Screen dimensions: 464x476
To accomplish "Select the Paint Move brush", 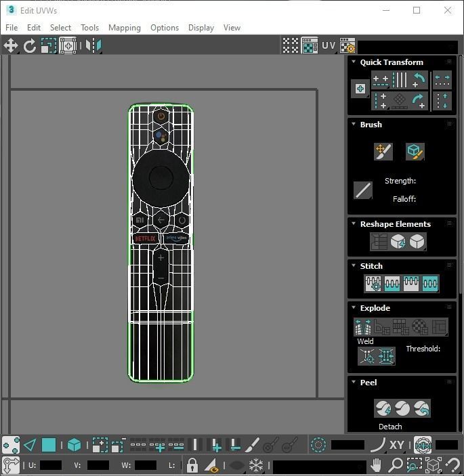I will tap(383, 152).
